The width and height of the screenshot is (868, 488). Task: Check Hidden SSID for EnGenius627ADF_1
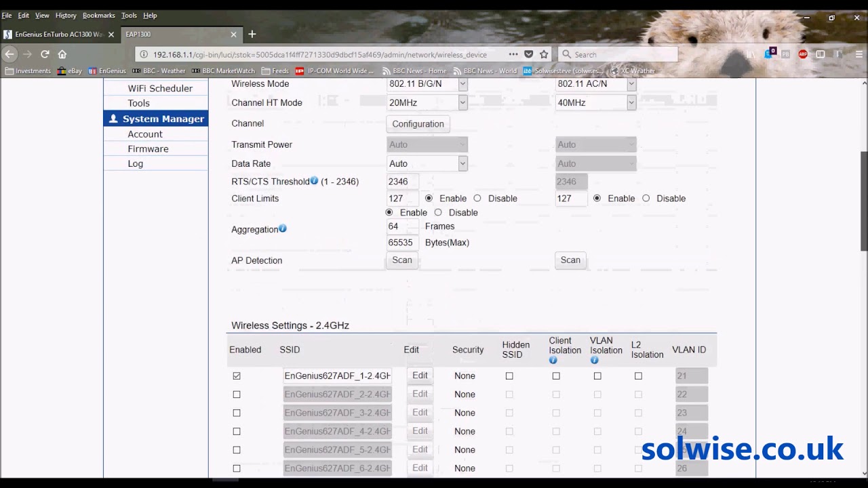509,375
